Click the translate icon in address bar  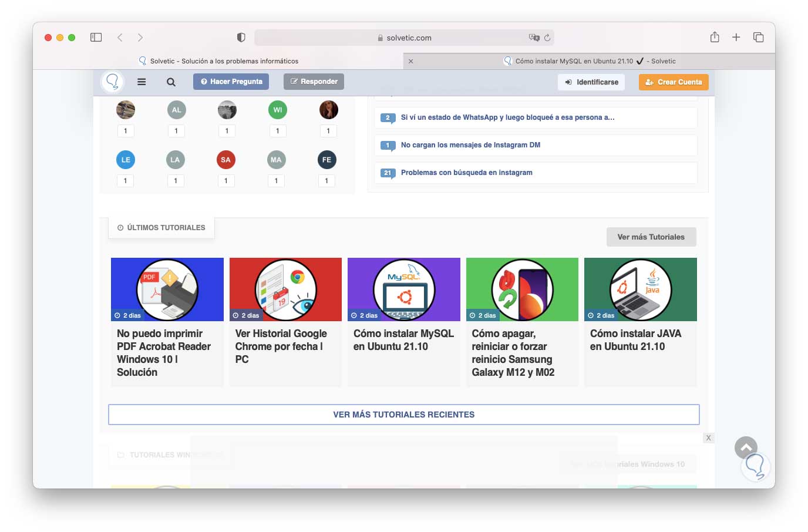click(x=534, y=38)
